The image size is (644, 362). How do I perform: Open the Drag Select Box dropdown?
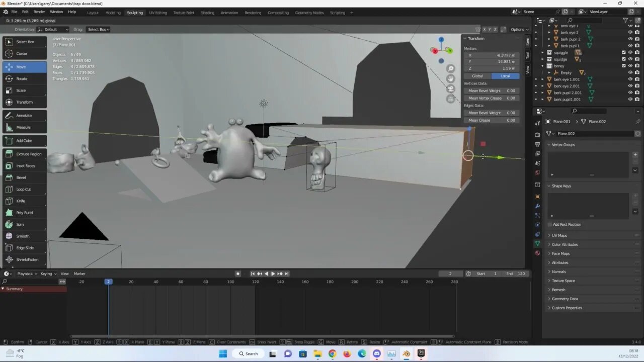tap(99, 29)
